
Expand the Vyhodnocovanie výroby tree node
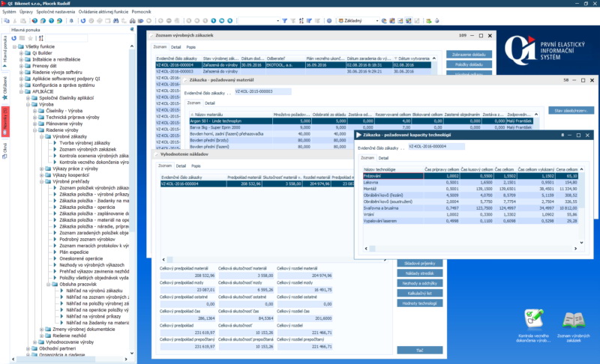click(x=34, y=342)
